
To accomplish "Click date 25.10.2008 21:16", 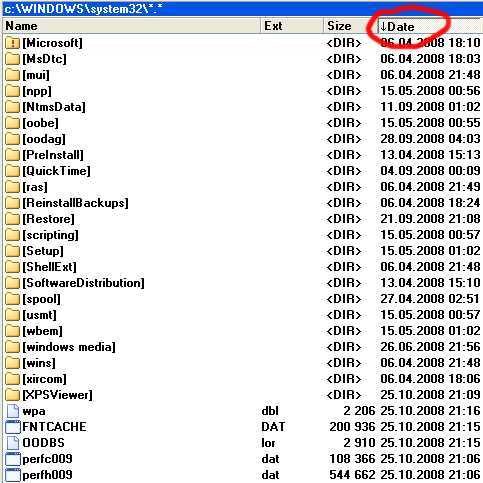I will [430, 411].
